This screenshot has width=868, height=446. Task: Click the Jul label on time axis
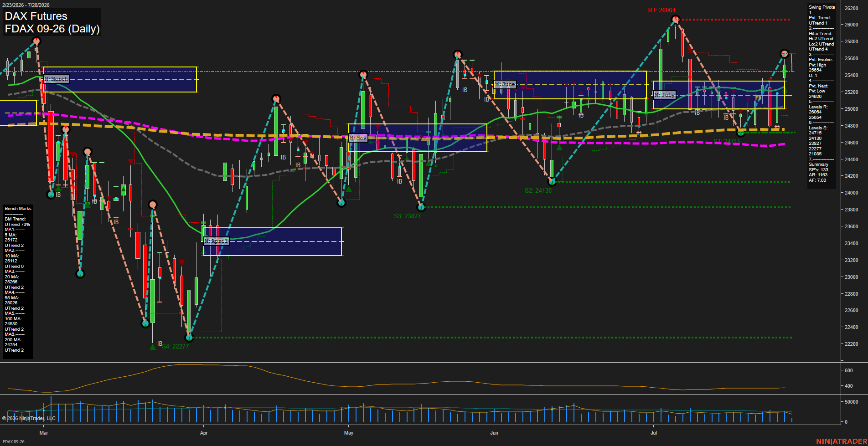pyautogui.click(x=654, y=433)
